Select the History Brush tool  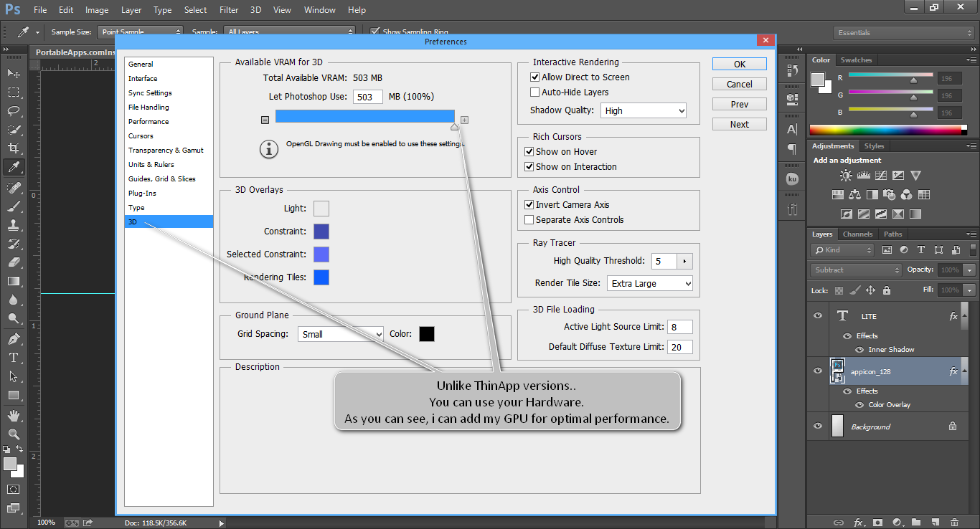tap(14, 243)
